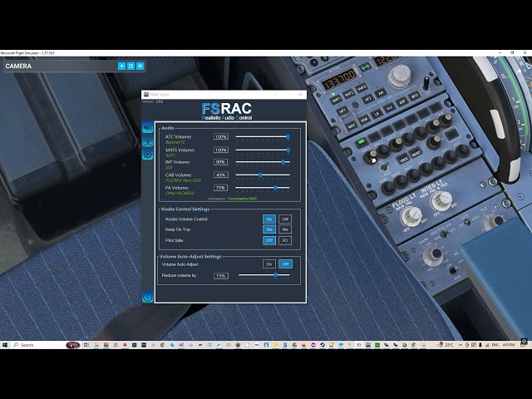Click the RESET button on audio control panel
532x399 pixels.
pyautogui.click(x=416, y=153)
